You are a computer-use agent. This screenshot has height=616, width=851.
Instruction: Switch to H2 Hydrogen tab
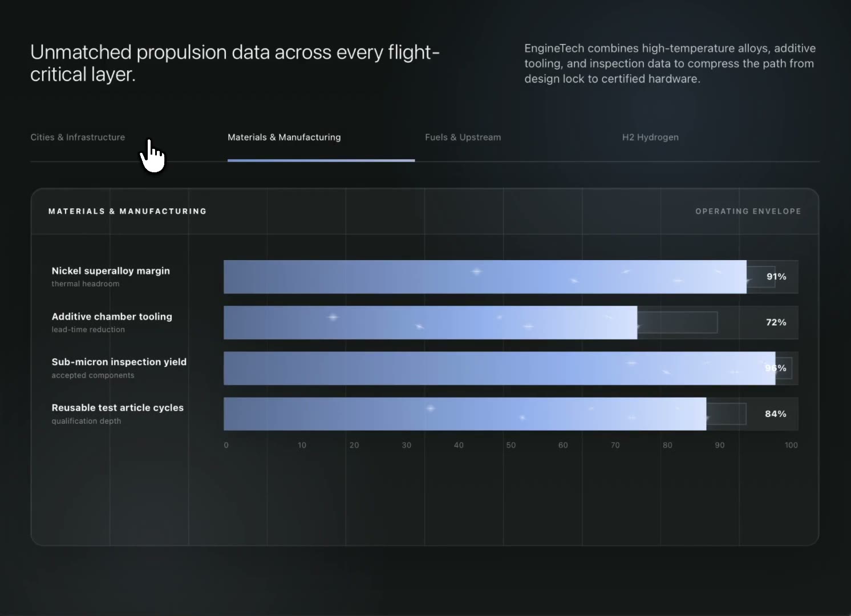(x=650, y=137)
